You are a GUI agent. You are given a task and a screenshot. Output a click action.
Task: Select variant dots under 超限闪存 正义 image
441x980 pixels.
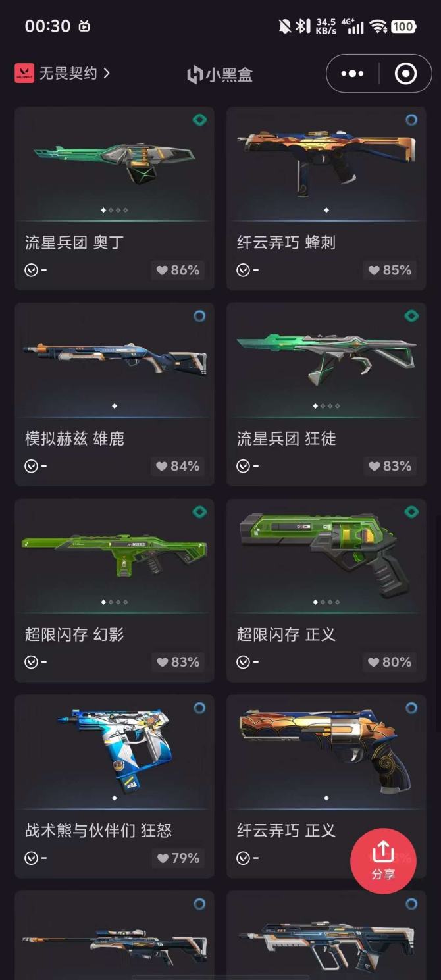(x=326, y=602)
